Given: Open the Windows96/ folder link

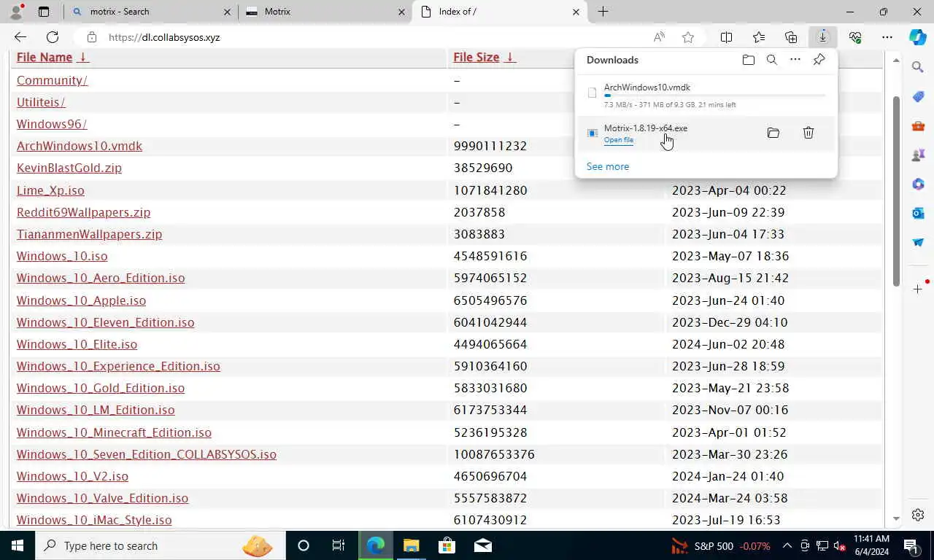Looking at the screenshot, I should 52,124.
